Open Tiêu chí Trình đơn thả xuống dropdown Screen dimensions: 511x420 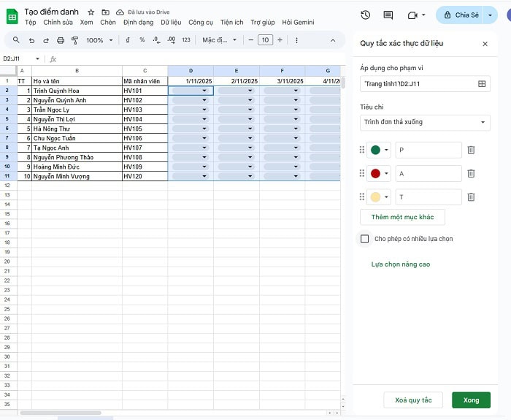425,122
